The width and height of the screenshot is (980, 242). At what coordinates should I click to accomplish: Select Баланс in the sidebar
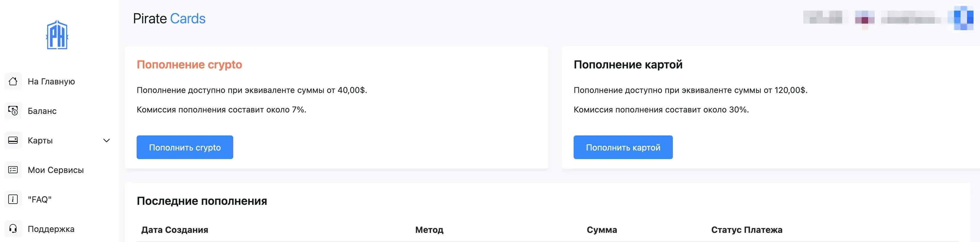42,111
